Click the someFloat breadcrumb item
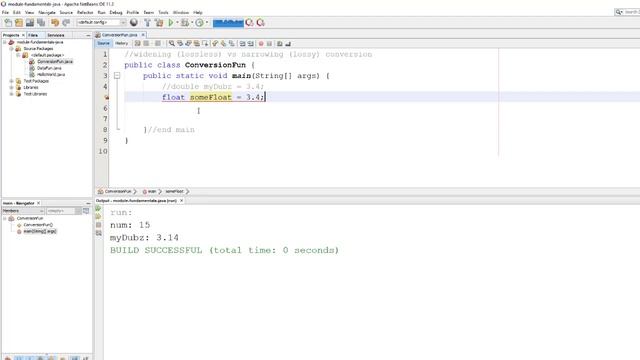Viewport: 640px width, 360px height. (174, 191)
